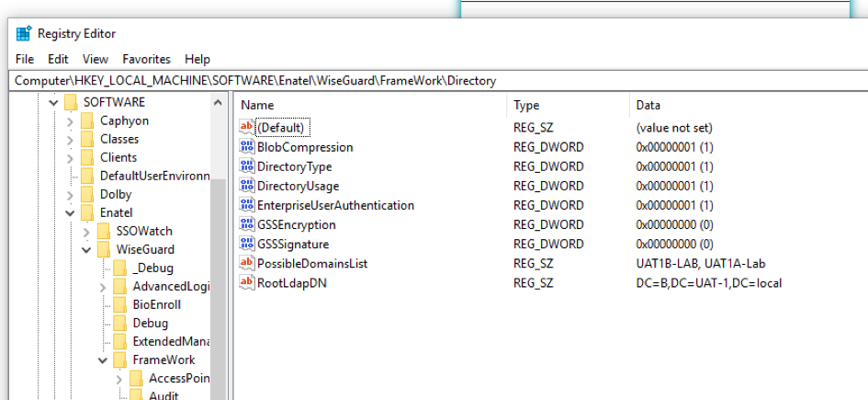Click the DefaultUserEnvironment folder icon
The width and height of the screenshot is (868, 400).
(87, 177)
